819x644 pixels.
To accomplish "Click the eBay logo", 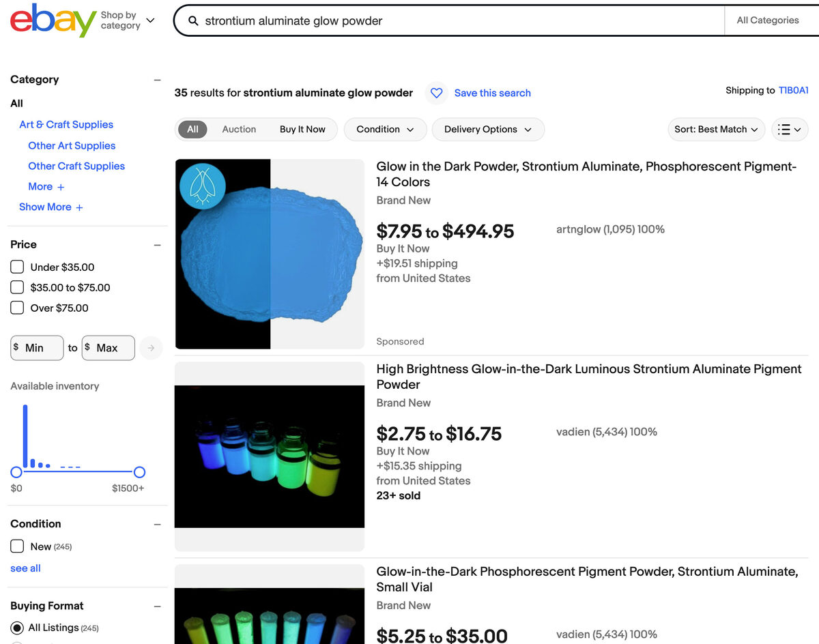I will [x=53, y=20].
